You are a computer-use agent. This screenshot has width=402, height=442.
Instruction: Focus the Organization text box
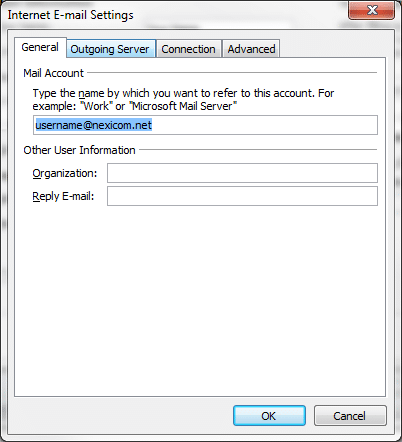coord(242,173)
